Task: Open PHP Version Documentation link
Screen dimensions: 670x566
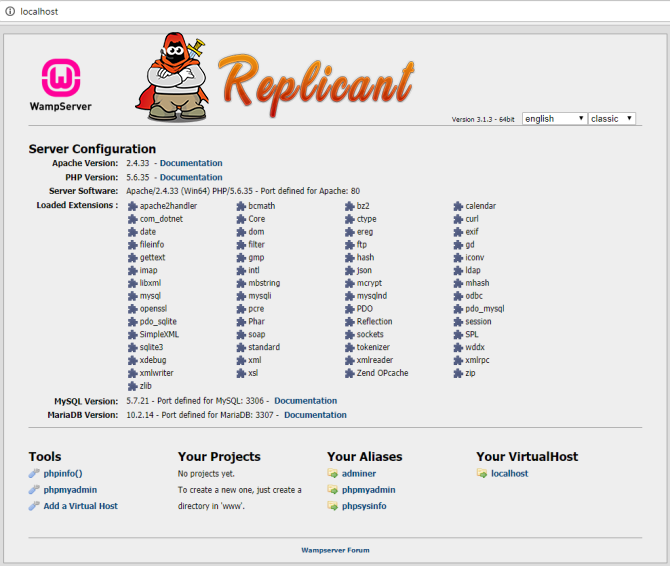Action: coord(191,177)
